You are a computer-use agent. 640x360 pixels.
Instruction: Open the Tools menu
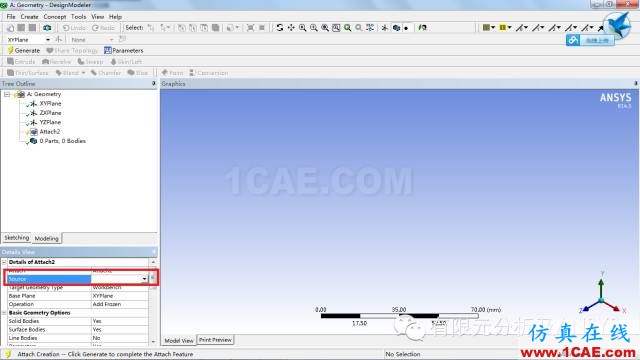click(x=78, y=17)
